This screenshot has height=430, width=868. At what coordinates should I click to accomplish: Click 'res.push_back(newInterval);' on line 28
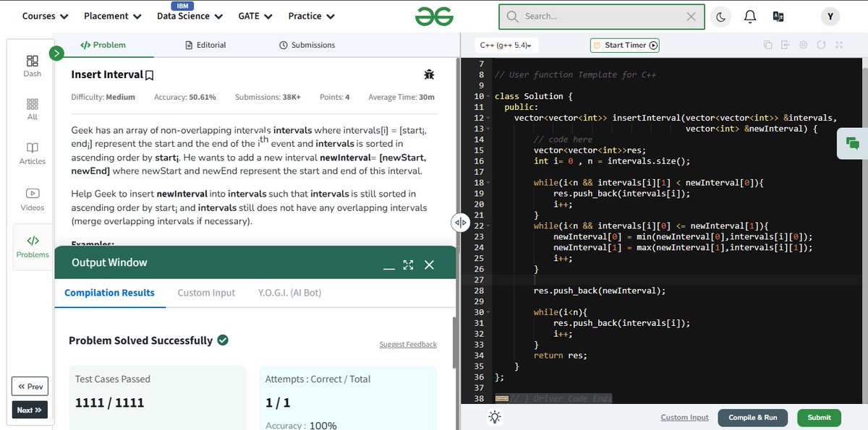click(x=599, y=291)
